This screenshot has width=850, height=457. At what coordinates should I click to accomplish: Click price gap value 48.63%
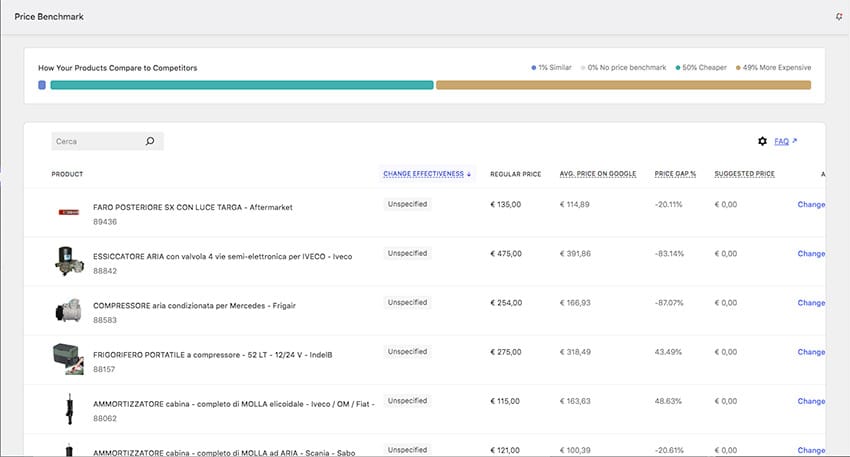[668, 401]
